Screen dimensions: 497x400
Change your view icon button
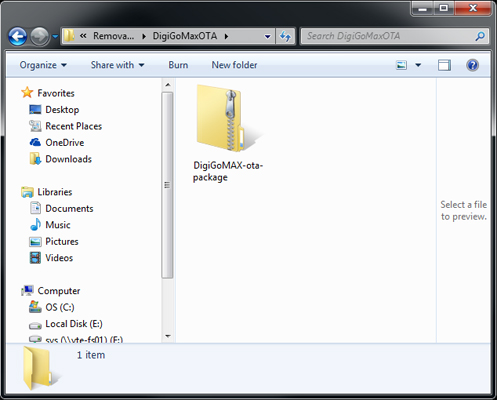401,65
